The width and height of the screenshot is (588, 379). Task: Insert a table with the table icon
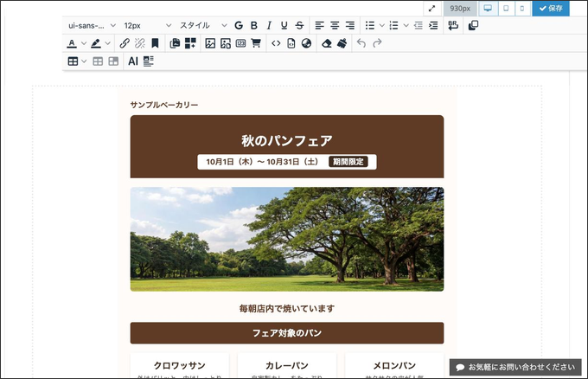click(73, 61)
